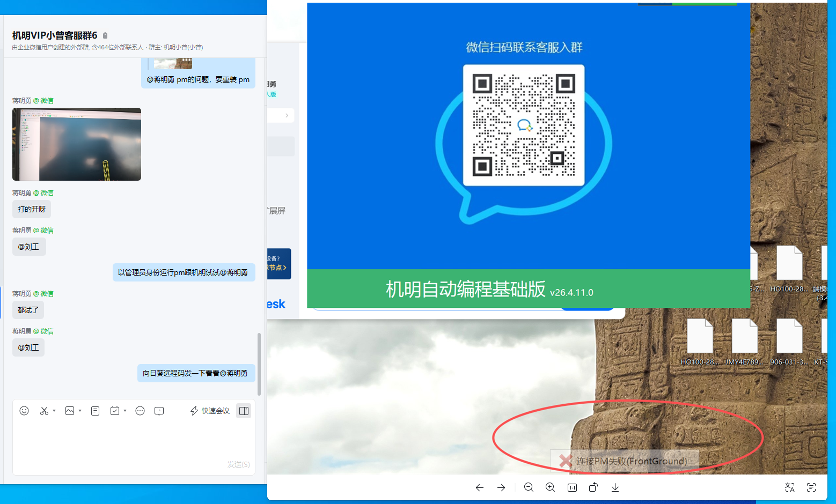Show image at 1:1 original size
The width and height of the screenshot is (836, 504).
click(x=572, y=487)
